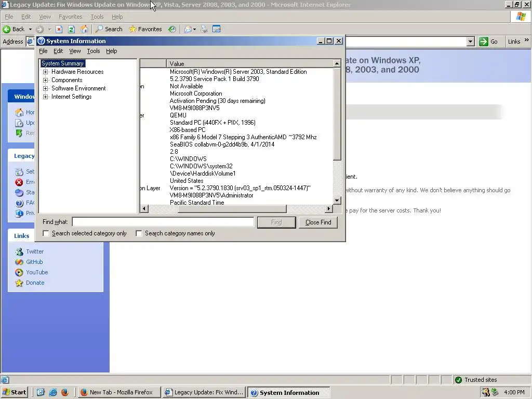Viewport: 532px width, 399px height.
Task: Click the YouTube link icon
Action: [x=19, y=272]
